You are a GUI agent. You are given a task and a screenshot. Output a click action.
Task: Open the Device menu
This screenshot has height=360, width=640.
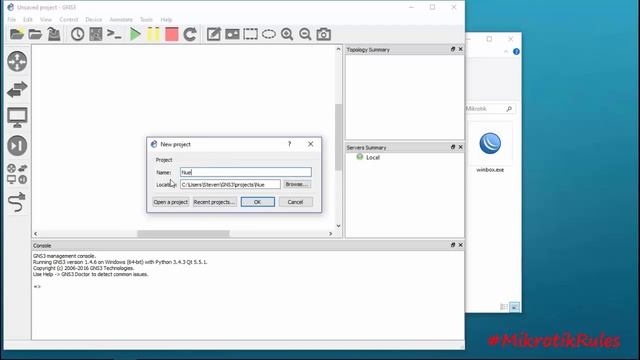tap(93, 20)
